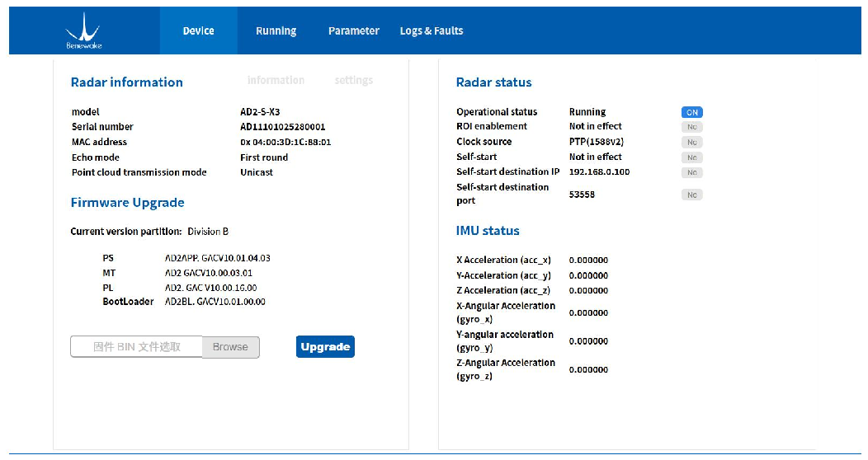Image resolution: width=868 pixels, height=460 pixels.
Task: Select the faded information sub-tab
Action: 276,80
